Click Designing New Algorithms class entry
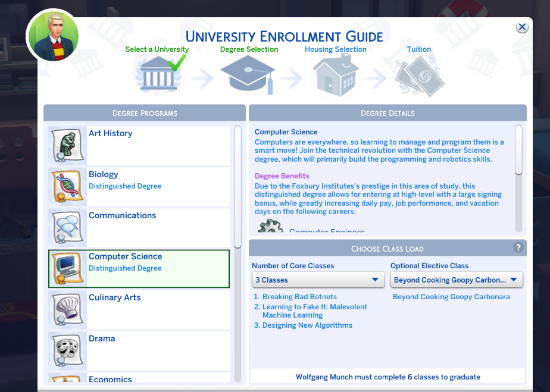 307,325
